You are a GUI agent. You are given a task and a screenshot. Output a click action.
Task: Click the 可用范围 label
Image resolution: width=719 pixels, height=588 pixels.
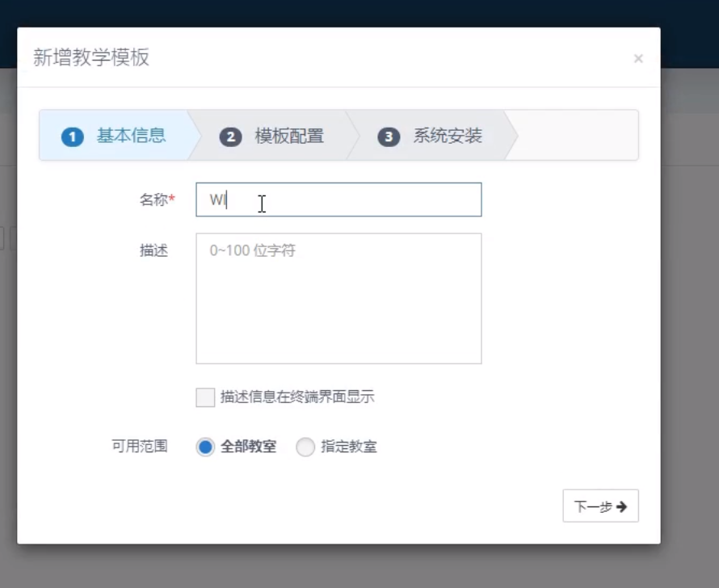139,446
